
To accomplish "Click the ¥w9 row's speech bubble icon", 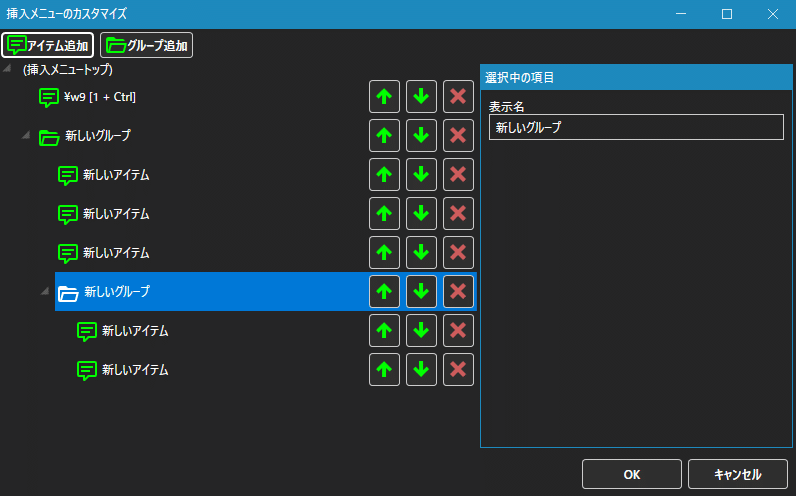I will coord(49,97).
